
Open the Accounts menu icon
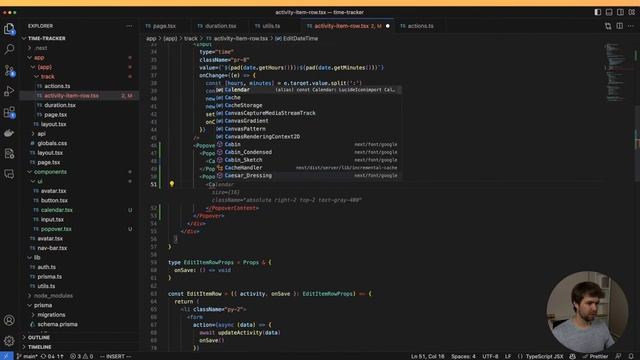(9, 320)
